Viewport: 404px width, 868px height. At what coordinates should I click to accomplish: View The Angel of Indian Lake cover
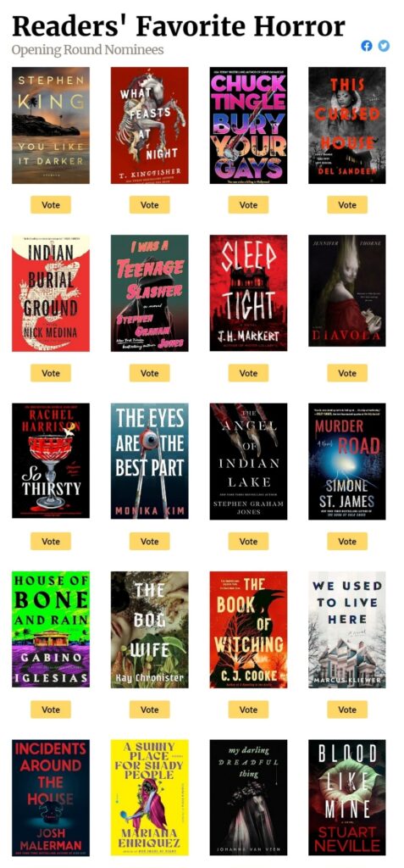(x=248, y=461)
